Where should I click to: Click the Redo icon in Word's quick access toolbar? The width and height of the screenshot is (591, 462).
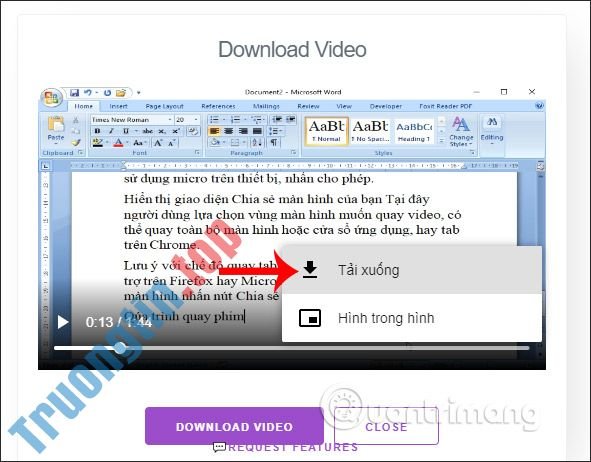pos(107,92)
